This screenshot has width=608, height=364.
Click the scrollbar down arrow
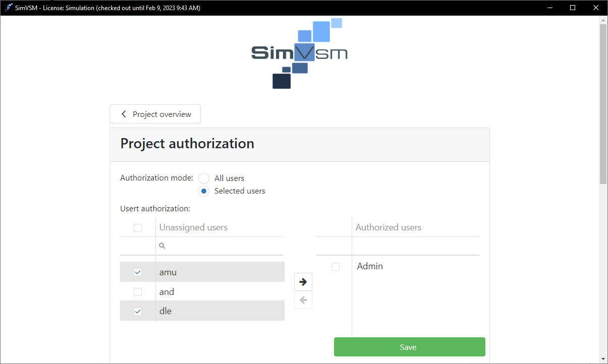click(603, 358)
